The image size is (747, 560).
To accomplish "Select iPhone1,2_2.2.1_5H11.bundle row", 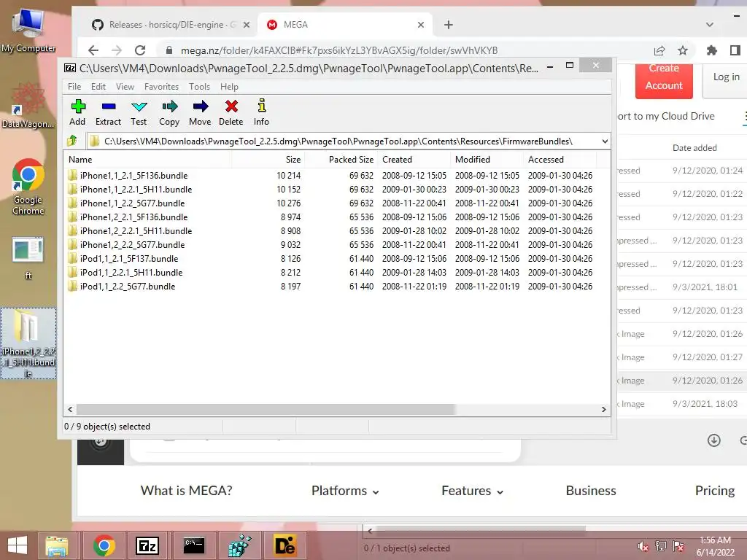I will 330,231.
